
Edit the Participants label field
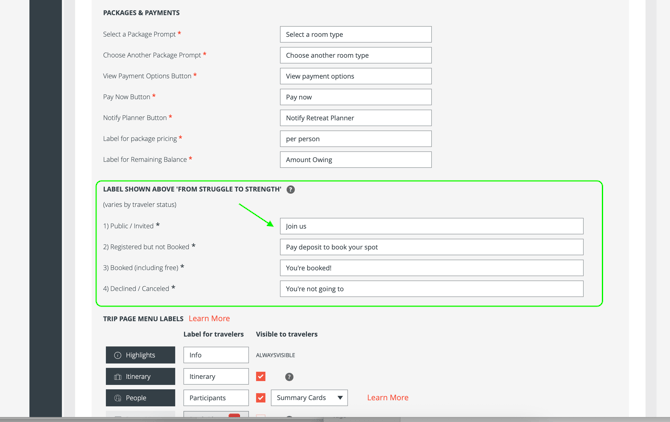[x=216, y=398]
